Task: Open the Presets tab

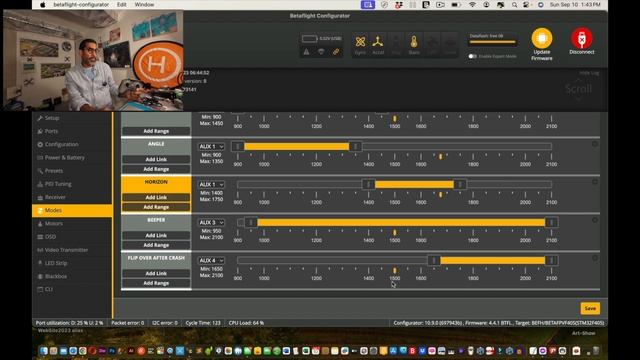Action: point(72,171)
